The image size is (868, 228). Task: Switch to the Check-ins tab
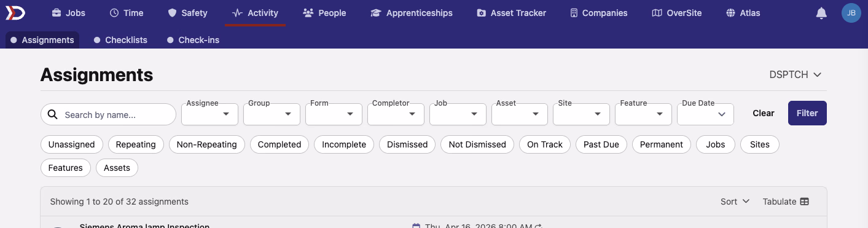pos(193,40)
